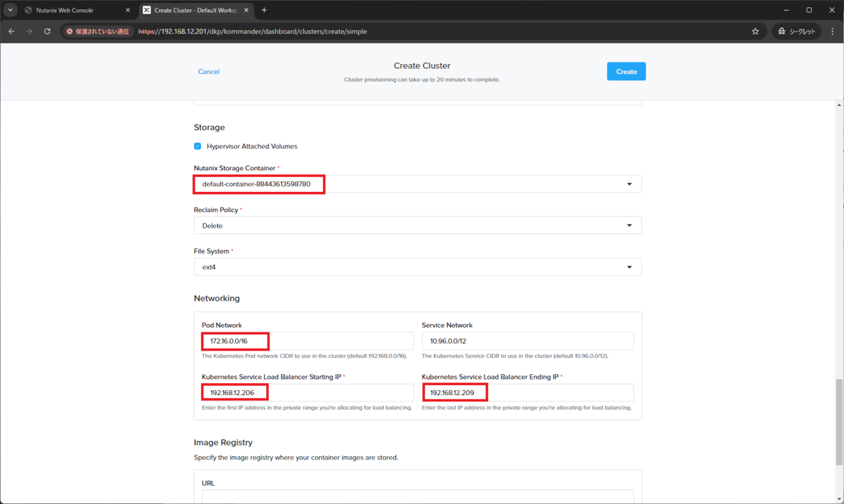This screenshot has width=844, height=504.
Task: Click the Nutanix Storage Container label
Action: point(235,168)
